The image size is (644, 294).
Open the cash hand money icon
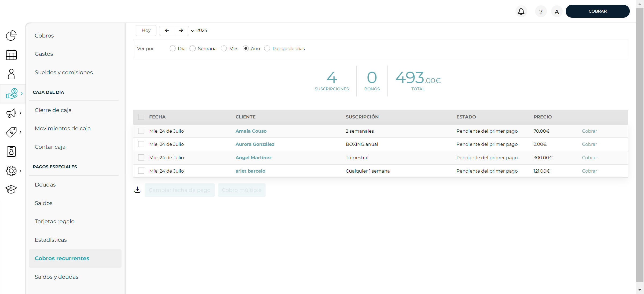[12, 94]
